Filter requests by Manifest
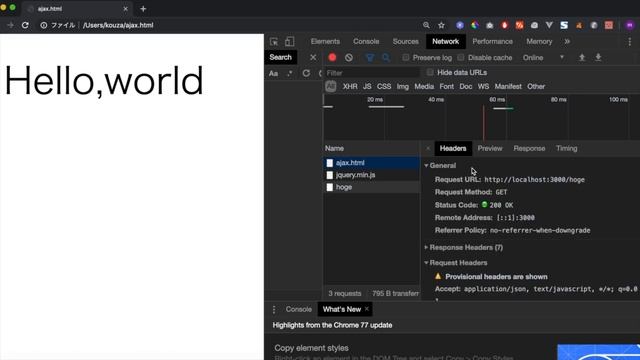Viewport: 640px width, 360px height. click(x=508, y=87)
